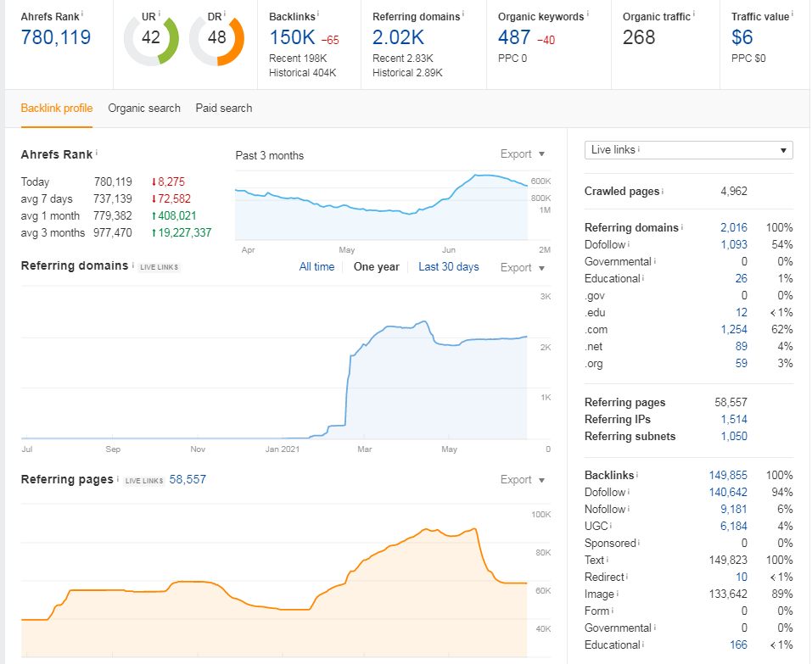812x664 pixels.
Task: Click info icon next to Referring domains chart title
Action: point(132,265)
